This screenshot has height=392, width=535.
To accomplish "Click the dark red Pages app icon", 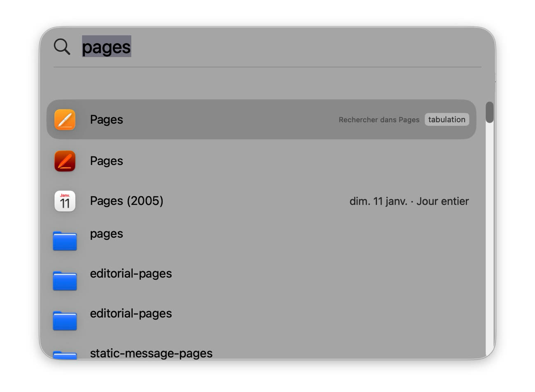I will [65, 161].
